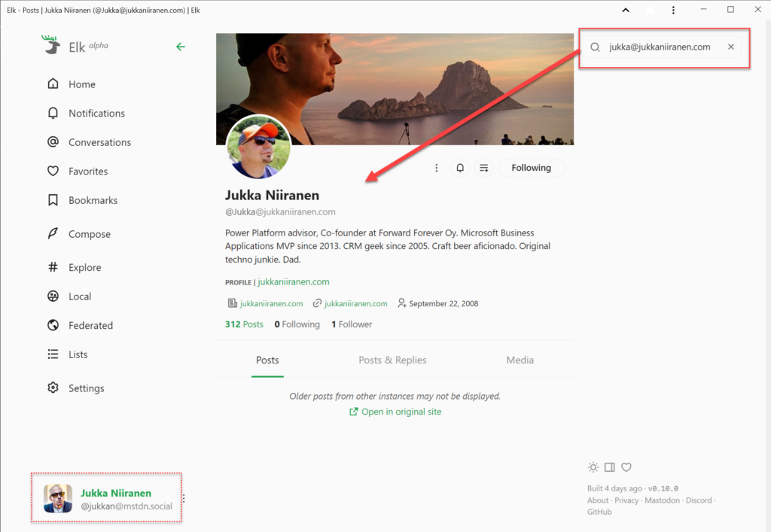The height and width of the screenshot is (532, 771).
Task: Open the account options three-dot menu
Action: (x=184, y=499)
